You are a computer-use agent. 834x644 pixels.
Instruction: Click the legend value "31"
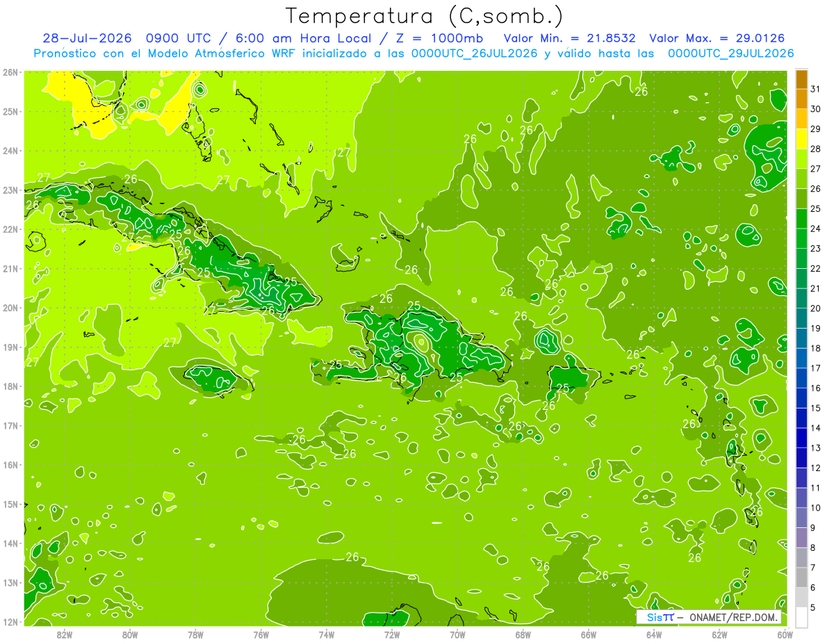pyautogui.click(x=816, y=89)
